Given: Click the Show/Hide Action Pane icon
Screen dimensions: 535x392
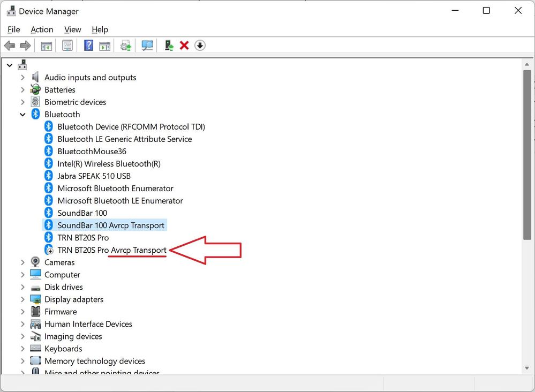Looking at the screenshot, I should point(105,46).
